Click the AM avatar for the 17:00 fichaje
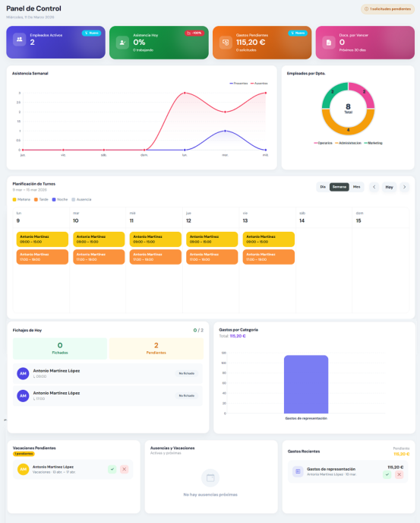Screen dimensions: 420x523 point(23,396)
